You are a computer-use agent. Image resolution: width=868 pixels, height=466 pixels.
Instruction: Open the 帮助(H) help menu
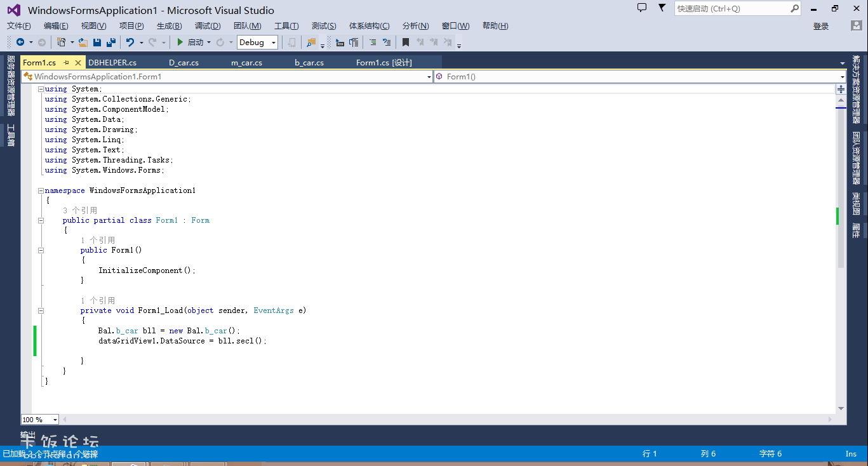[x=495, y=26]
